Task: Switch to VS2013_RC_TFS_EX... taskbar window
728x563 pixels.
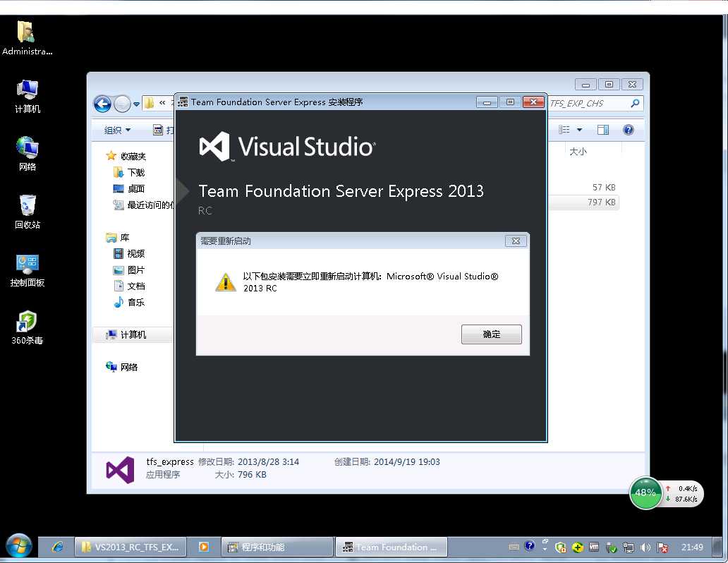Action: coord(131,547)
